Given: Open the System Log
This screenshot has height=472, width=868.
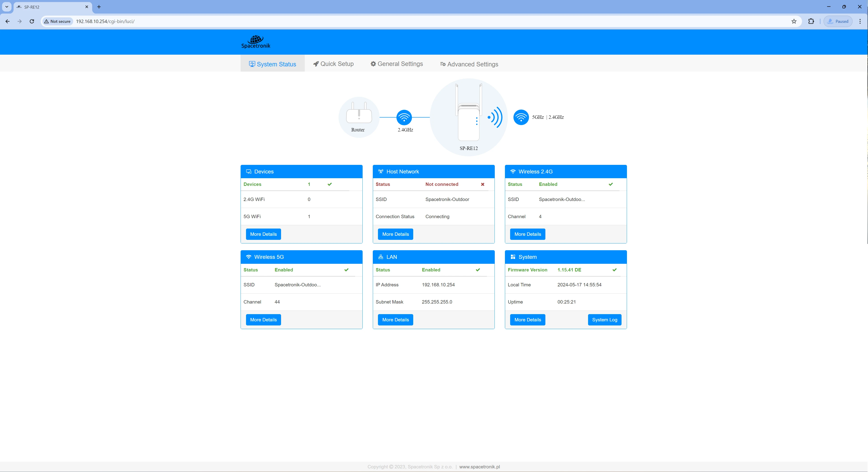Looking at the screenshot, I should coord(605,320).
